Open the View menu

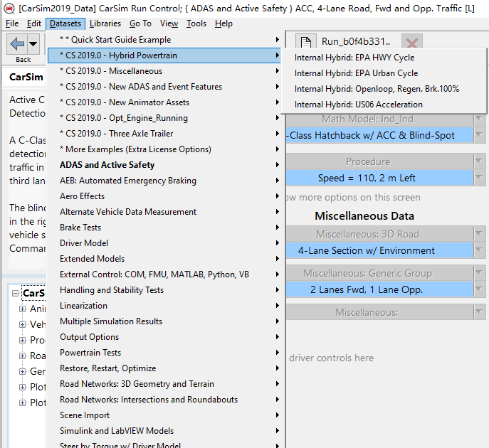[169, 23]
